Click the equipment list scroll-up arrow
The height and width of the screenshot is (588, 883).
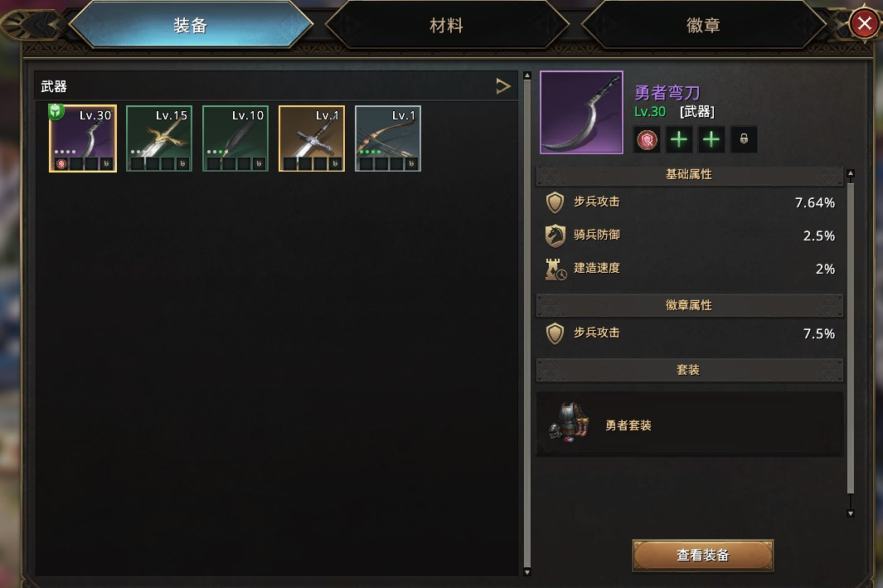tap(527, 75)
